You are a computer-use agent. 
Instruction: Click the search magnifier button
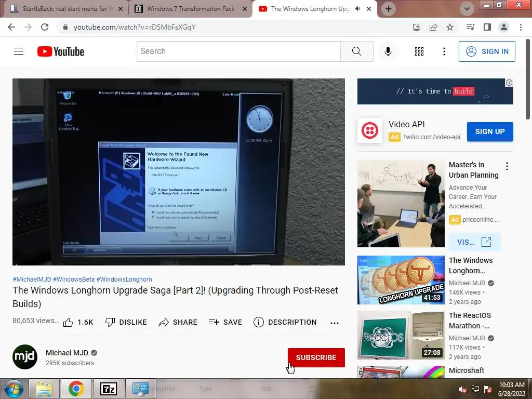356,51
